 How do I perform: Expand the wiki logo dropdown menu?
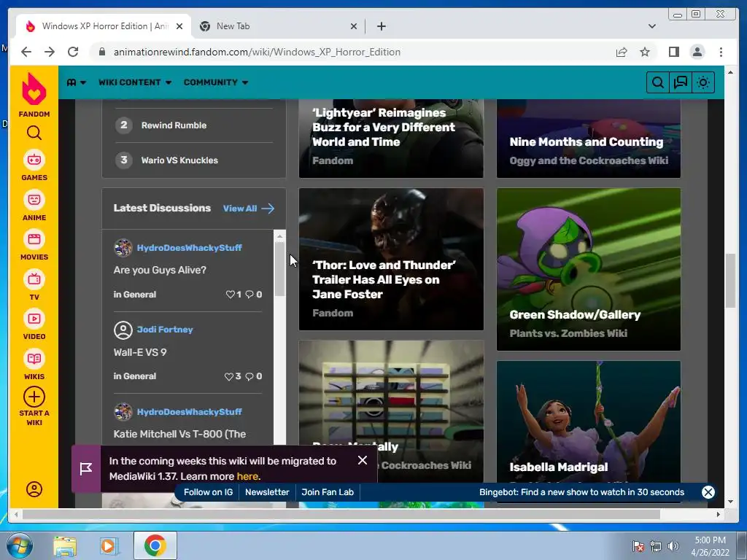click(x=76, y=82)
